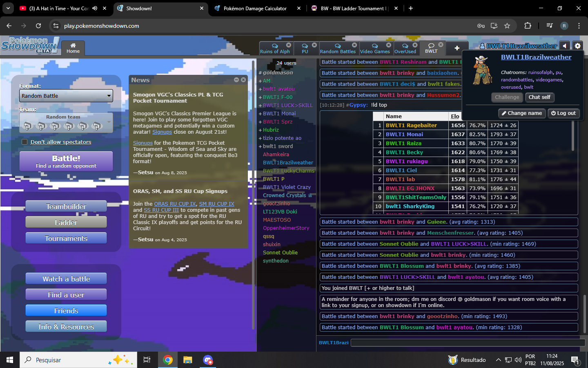Close the Video Games room tab
The image size is (588, 368).
(x=389, y=45)
